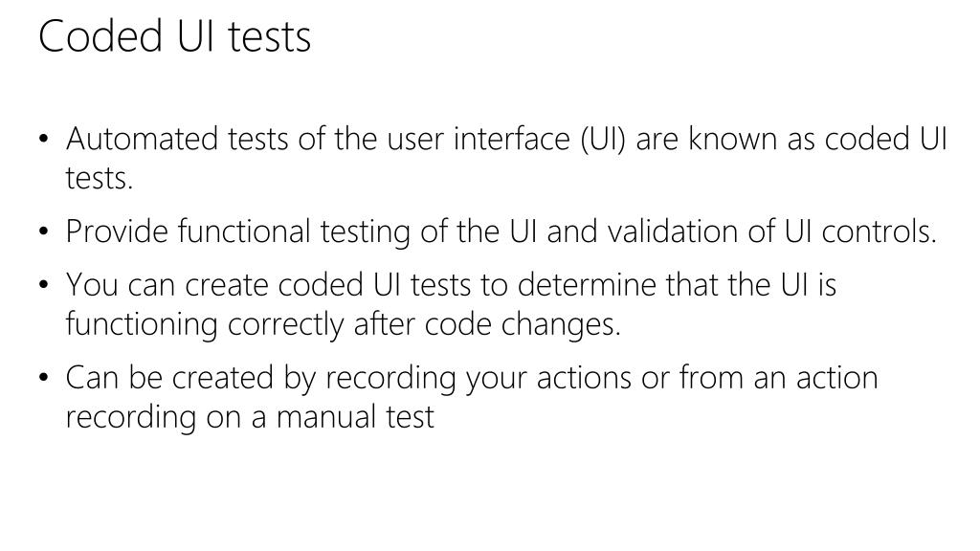
Task: Select the fourth bullet point marker
Action: tap(43, 378)
